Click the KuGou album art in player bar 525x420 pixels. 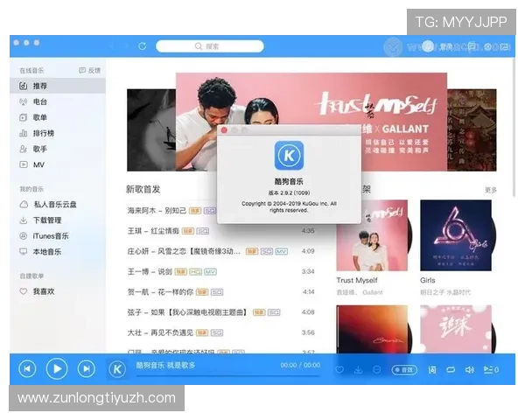(117, 369)
